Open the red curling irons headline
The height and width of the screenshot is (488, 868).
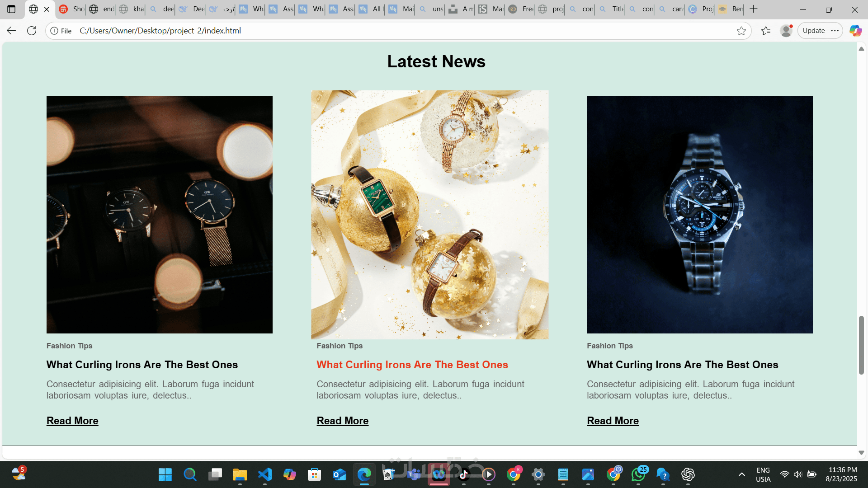click(x=412, y=365)
